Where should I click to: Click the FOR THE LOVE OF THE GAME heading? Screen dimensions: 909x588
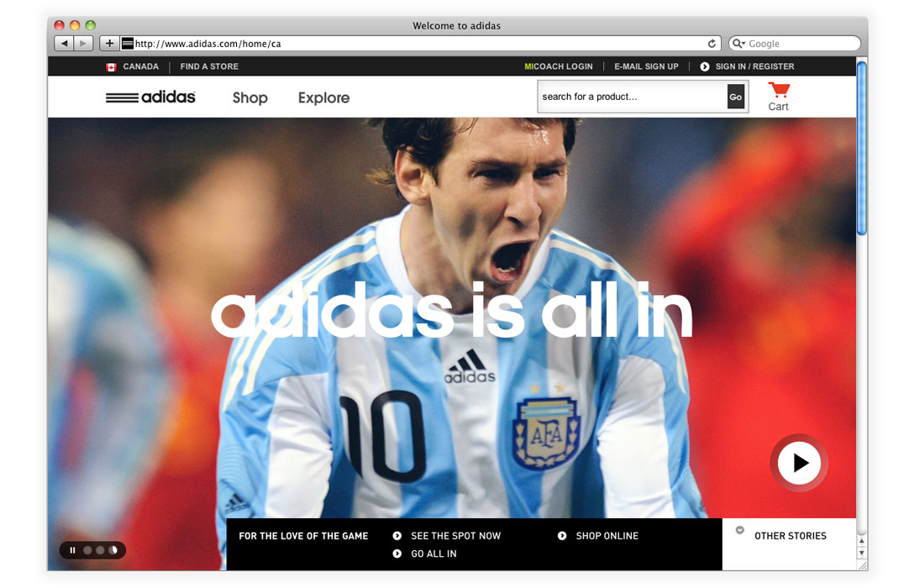tap(303, 536)
